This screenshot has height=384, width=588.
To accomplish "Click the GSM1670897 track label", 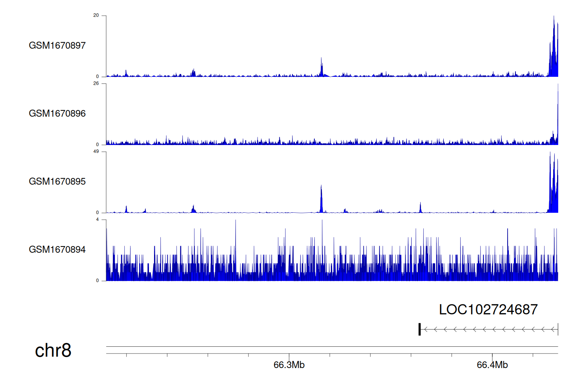I will [x=57, y=45].
